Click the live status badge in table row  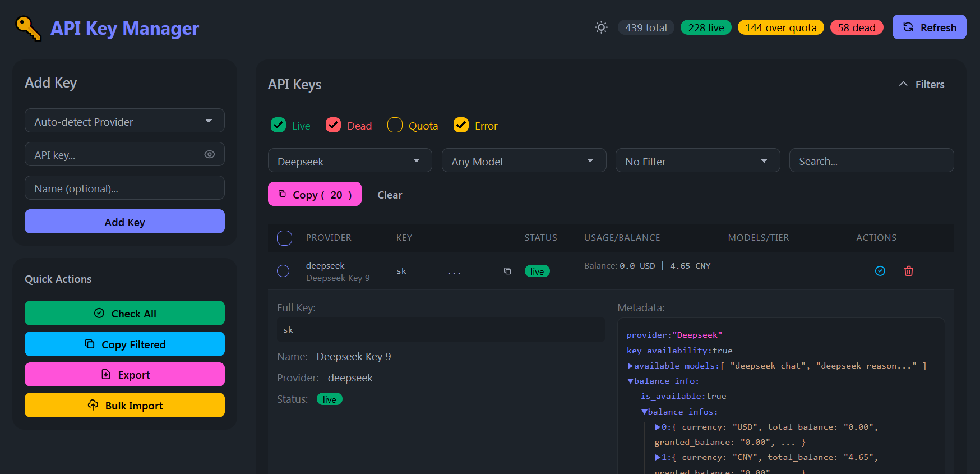click(537, 271)
